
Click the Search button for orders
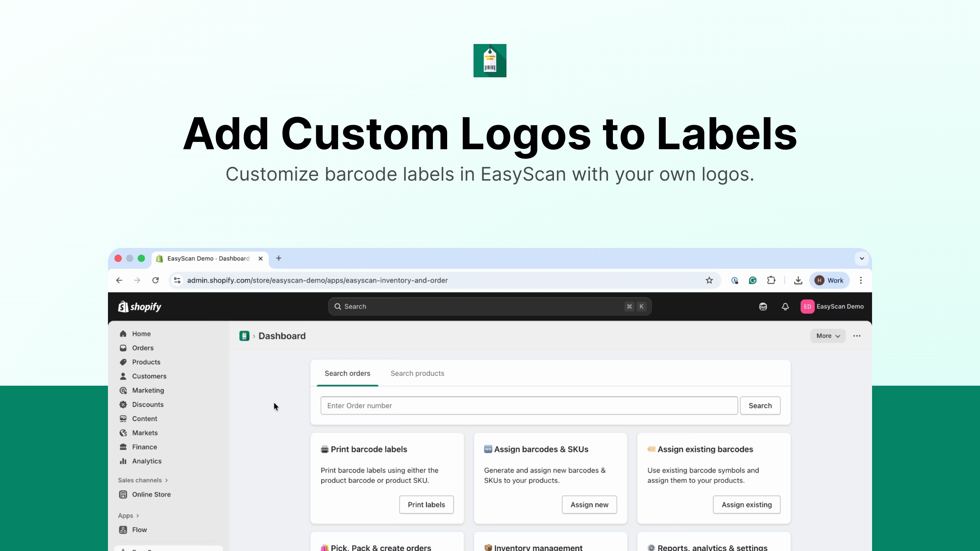(x=760, y=406)
